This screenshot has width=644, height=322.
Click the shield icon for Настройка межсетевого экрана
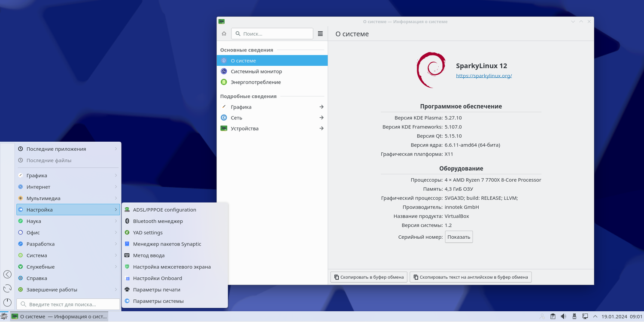127,267
